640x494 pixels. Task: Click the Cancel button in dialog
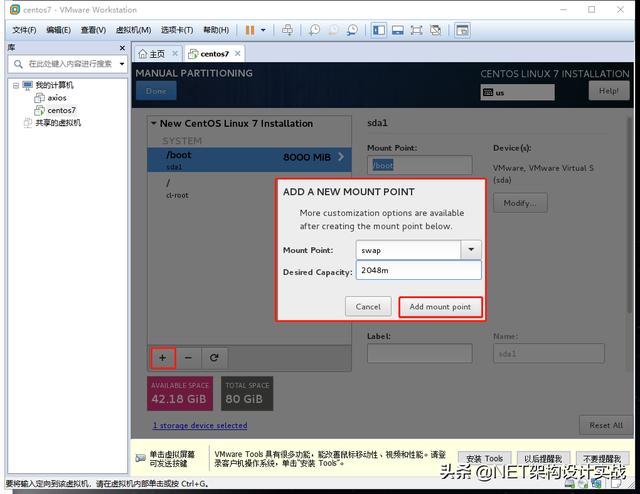pyautogui.click(x=368, y=307)
